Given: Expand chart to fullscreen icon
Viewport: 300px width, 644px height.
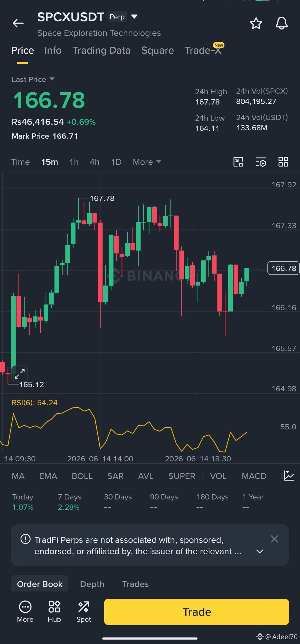Looking at the screenshot, I should 20,374.
